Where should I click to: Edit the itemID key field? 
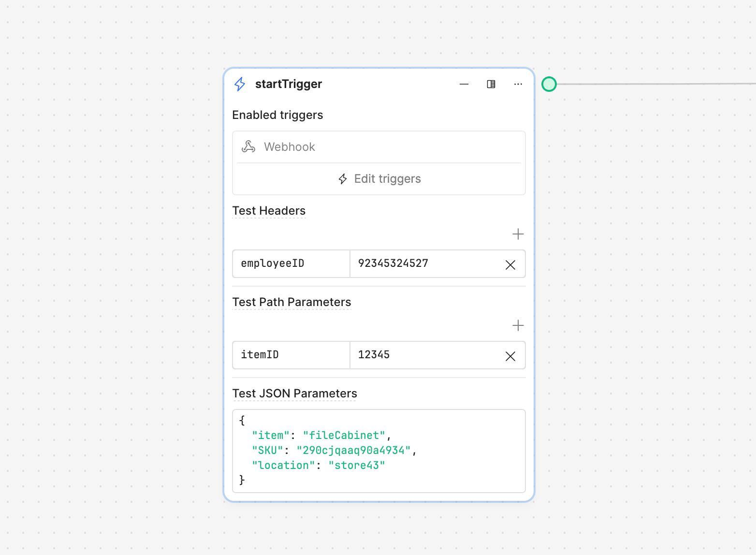[x=291, y=355]
